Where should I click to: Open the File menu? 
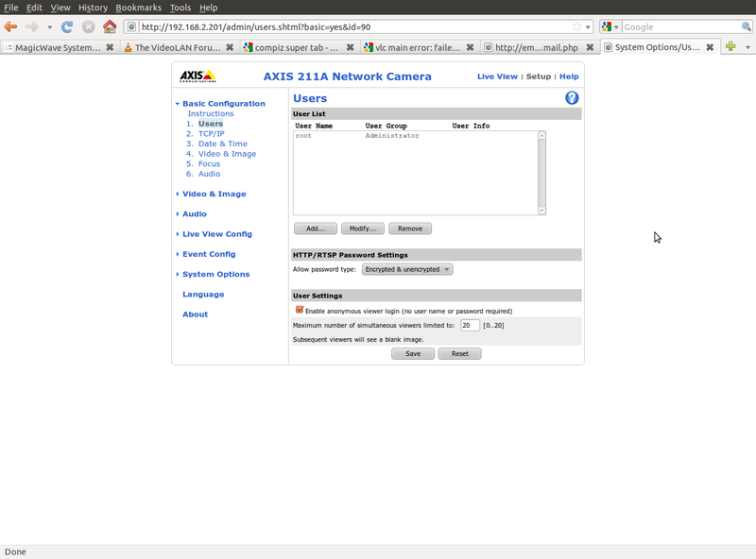coord(11,8)
